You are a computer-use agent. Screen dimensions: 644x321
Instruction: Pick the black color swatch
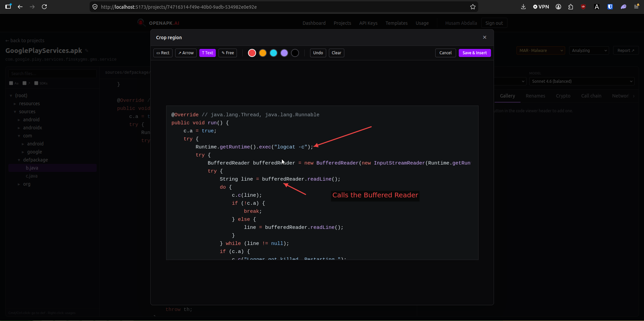295,53
